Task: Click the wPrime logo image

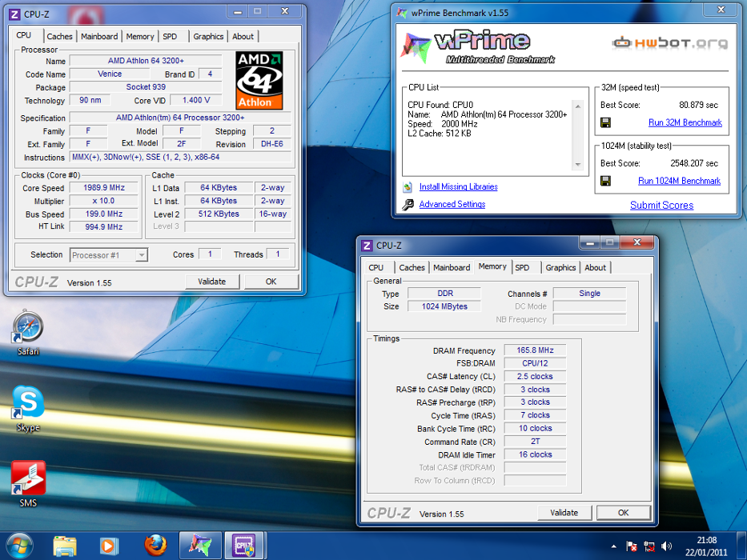Action: (x=478, y=46)
